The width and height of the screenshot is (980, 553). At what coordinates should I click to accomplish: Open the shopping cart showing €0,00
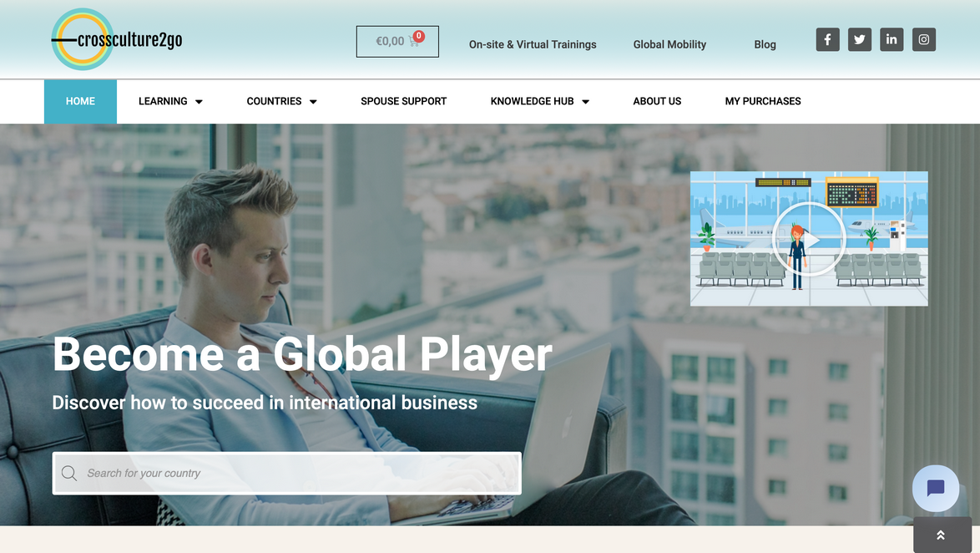click(397, 41)
